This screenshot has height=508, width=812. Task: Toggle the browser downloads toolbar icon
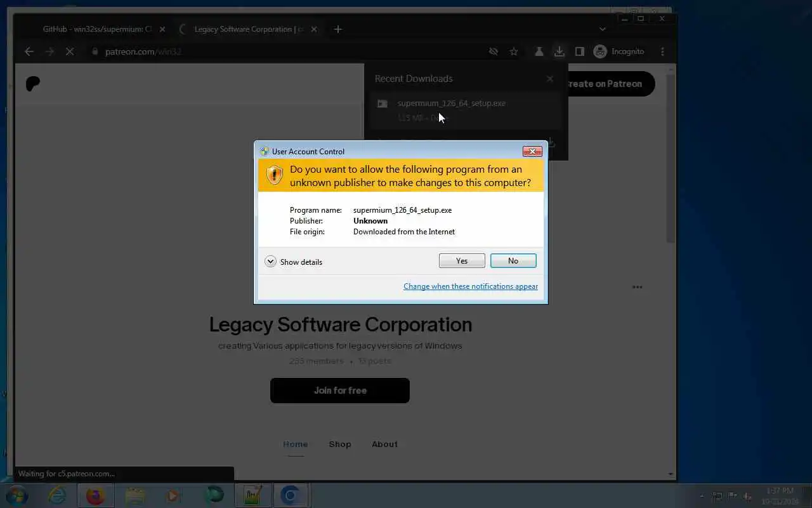pyautogui.click(x=559, y=51)
